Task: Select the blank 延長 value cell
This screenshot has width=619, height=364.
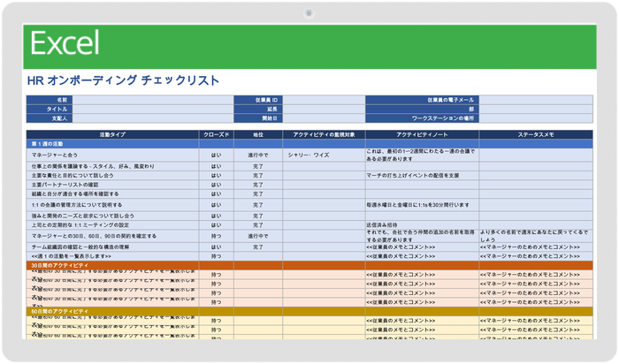Action: 324,109
